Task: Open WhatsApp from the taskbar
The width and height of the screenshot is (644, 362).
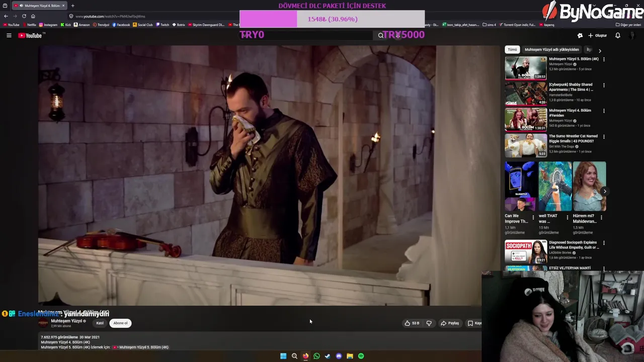Action: 316,356
